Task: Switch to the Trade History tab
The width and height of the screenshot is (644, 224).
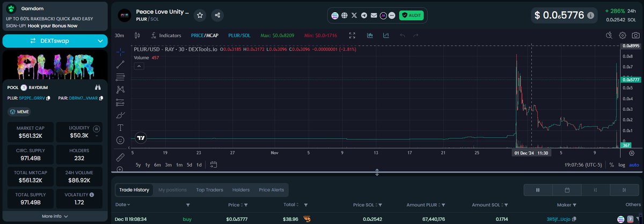Action: coord(134,190)
